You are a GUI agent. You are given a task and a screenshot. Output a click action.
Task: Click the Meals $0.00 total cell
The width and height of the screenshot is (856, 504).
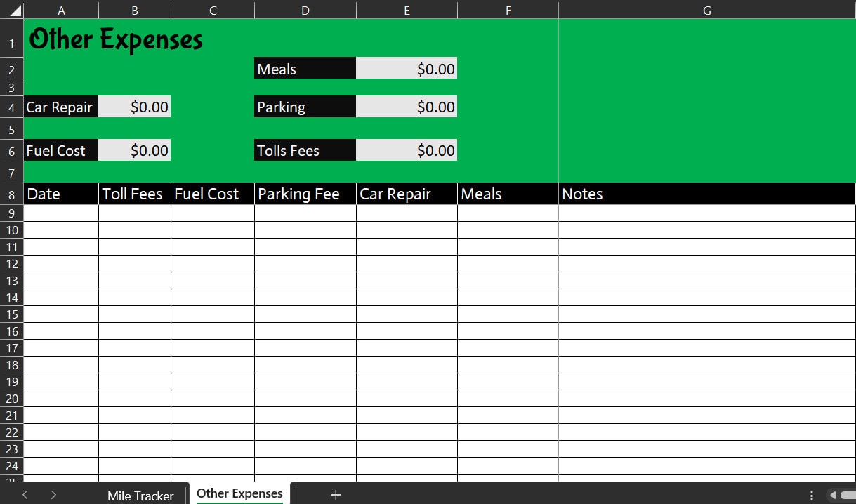tap(407, 68)
